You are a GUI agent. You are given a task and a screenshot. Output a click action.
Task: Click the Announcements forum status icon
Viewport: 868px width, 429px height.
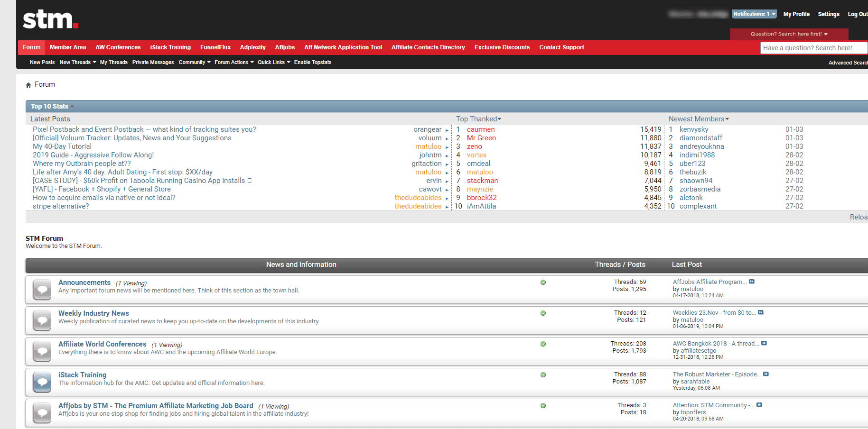pyautogui.click(x=42, y=290)
